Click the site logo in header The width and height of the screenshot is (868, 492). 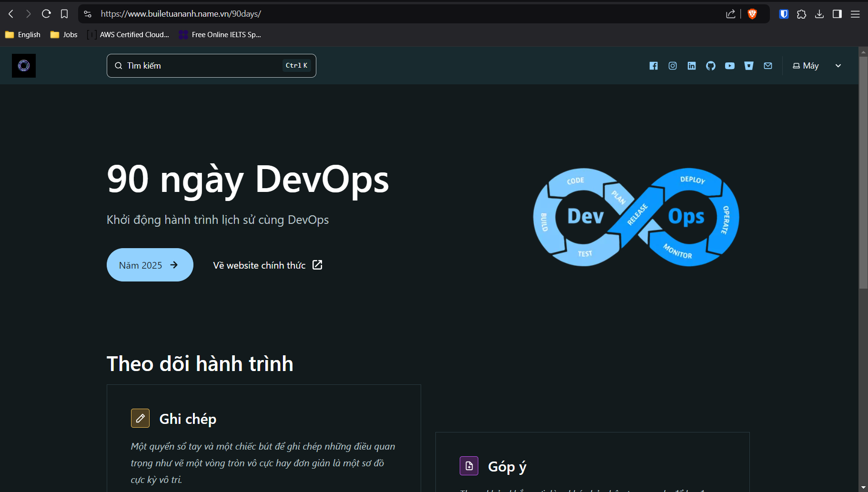tap(24, 66)
